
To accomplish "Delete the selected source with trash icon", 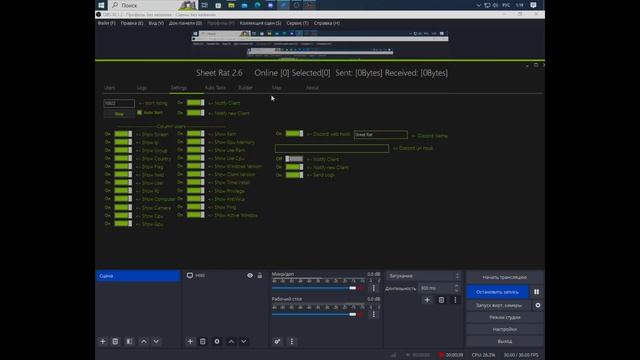I will coord(203,341).
